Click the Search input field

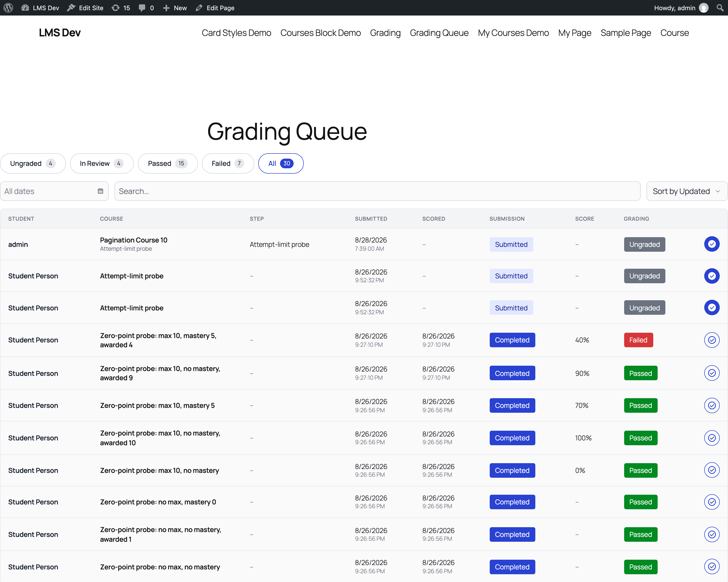pos(377,191)
